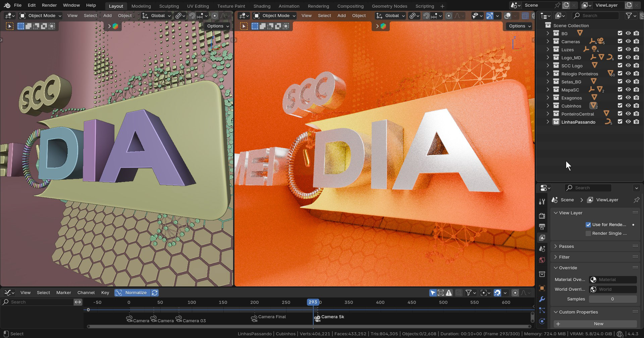Screen dimensions: 644x338
Task: Add a new workspace with the plus icon
Action: coord(442,6)
